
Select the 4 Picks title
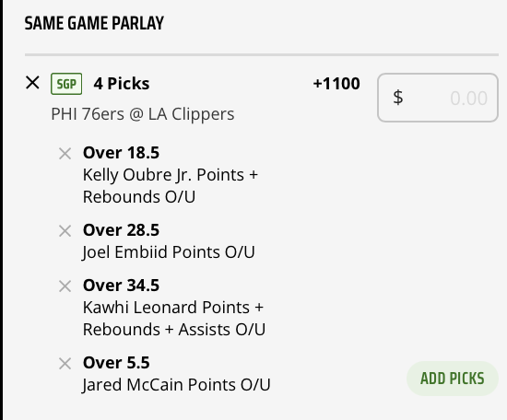click(122, 84)
